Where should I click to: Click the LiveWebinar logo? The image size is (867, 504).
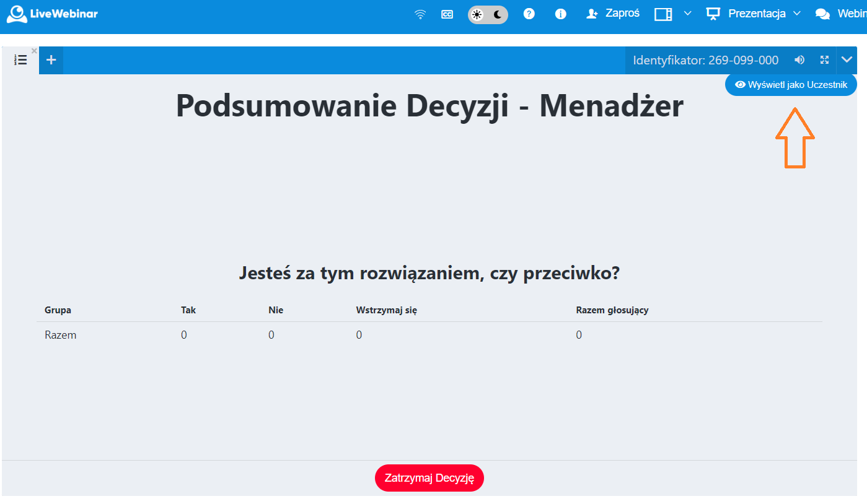coord(52,14)
